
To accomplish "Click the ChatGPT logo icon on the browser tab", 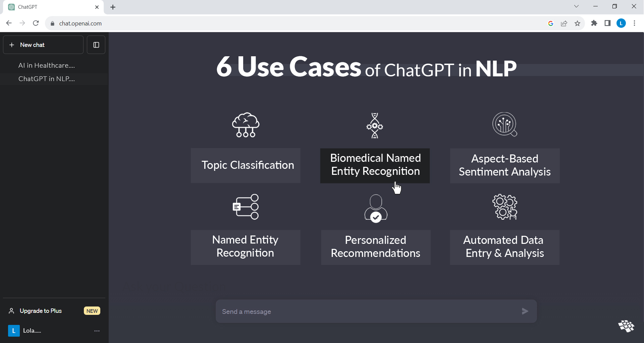I will [11, 7].
